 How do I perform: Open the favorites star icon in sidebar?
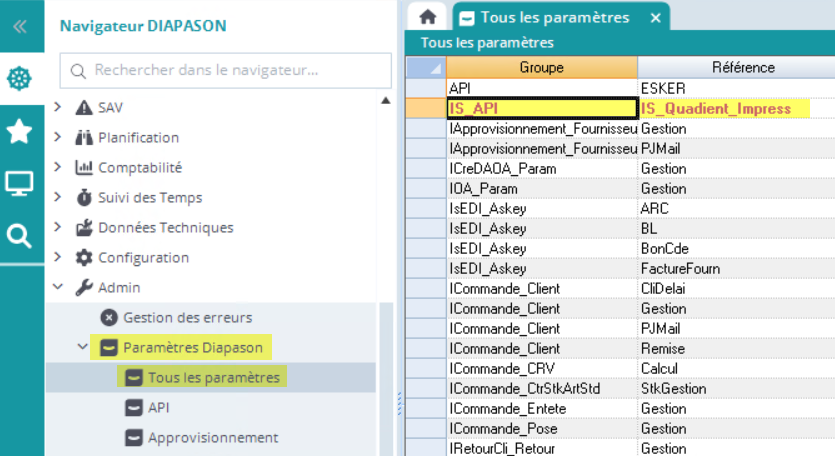19,131
